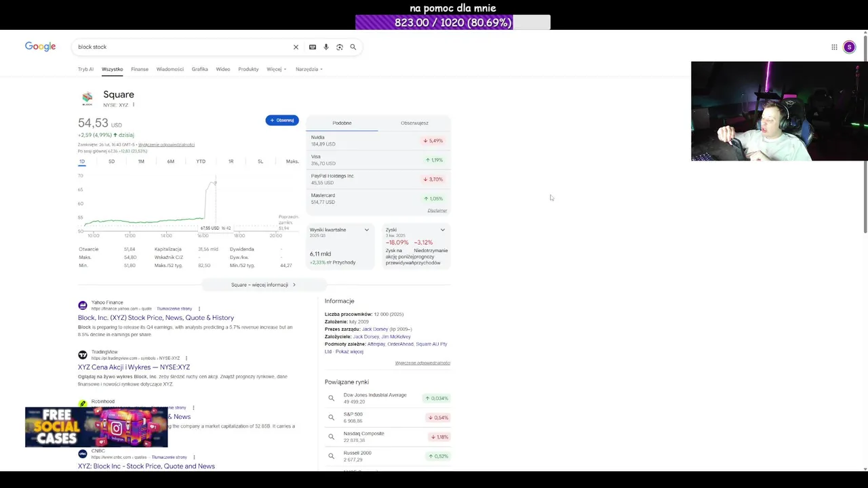Open XYZ Cena Akcji i Wykres TradingView link
868x488 pixels.
tap(134, 367)
